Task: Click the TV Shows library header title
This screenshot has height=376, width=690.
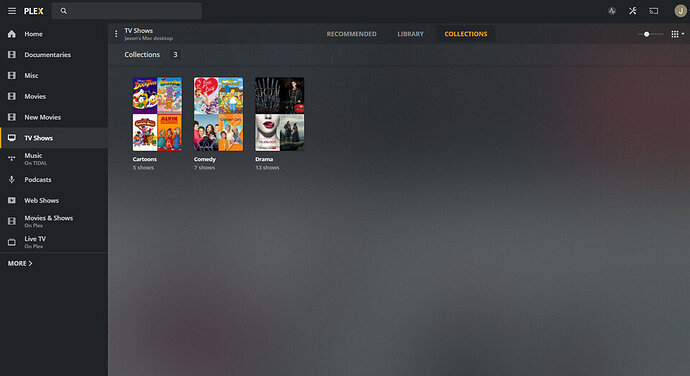Action: pyautogui.click(x=139, y=30)
